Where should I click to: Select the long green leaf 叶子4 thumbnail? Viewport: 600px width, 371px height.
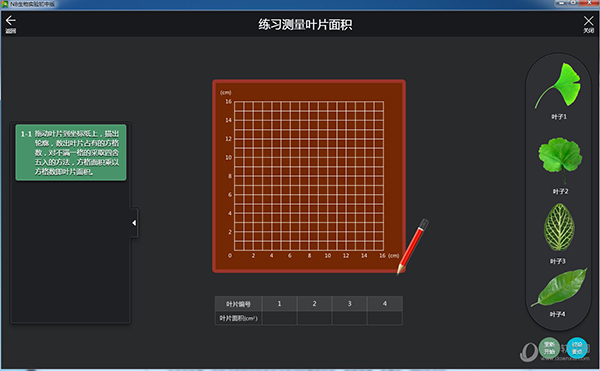[x=559, y=287]
